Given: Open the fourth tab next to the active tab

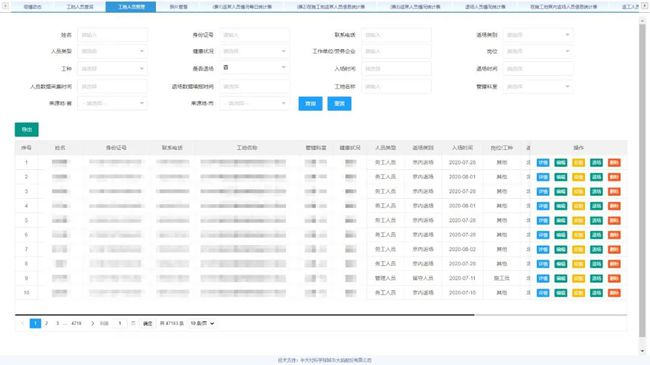Looking at the screenshot, I should pos(179,7).
